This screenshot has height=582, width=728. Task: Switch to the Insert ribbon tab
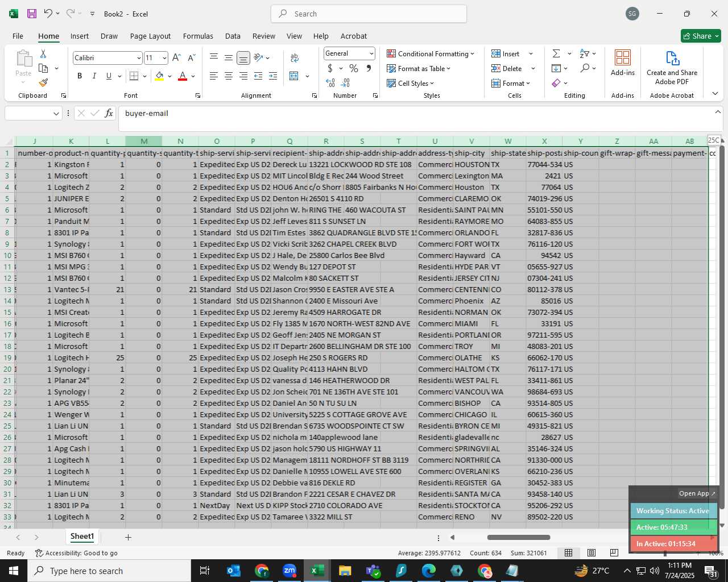click(80, 36)
